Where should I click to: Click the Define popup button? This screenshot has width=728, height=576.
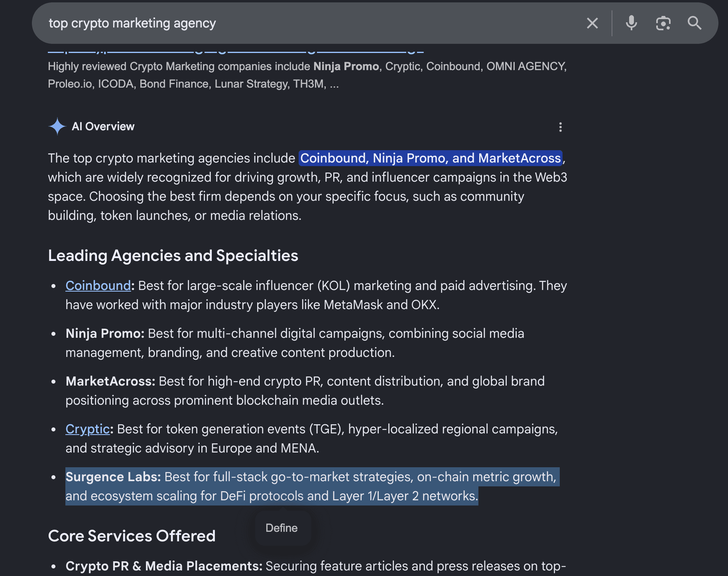(282, 528)
